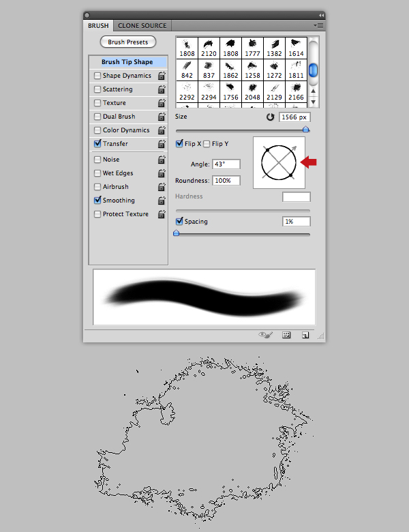Viewport: 409px width, 532px height.
Task: Select brush preset thumbnail 1756
Action: coord(230,91)
